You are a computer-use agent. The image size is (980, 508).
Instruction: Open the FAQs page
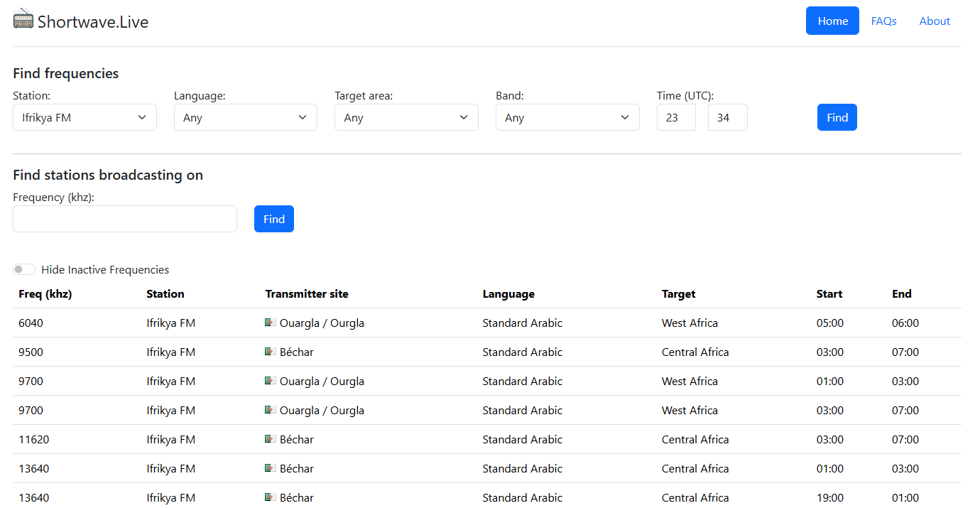pos(883,21)
